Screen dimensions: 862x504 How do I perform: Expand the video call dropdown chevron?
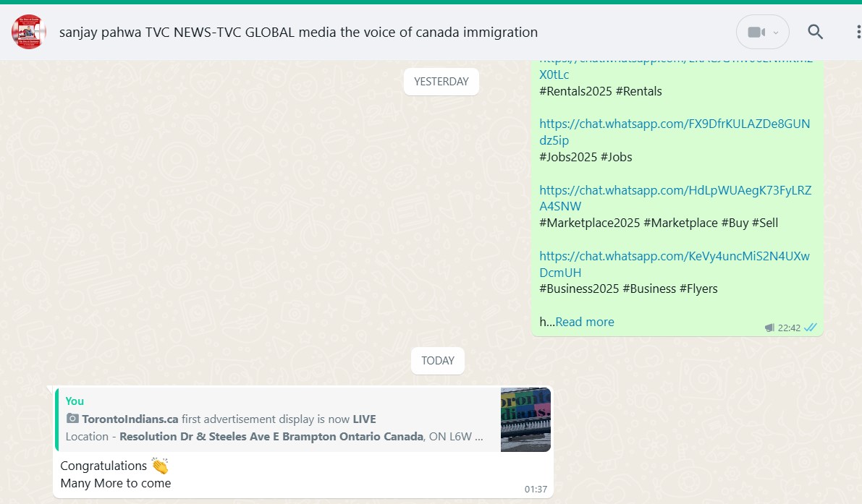pyautogui.click(x=776, y=33)
